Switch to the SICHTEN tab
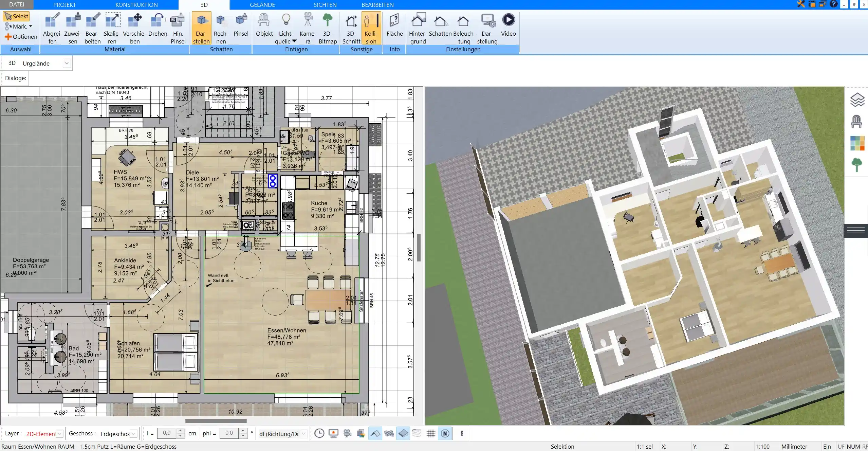 tap(325, 5)
